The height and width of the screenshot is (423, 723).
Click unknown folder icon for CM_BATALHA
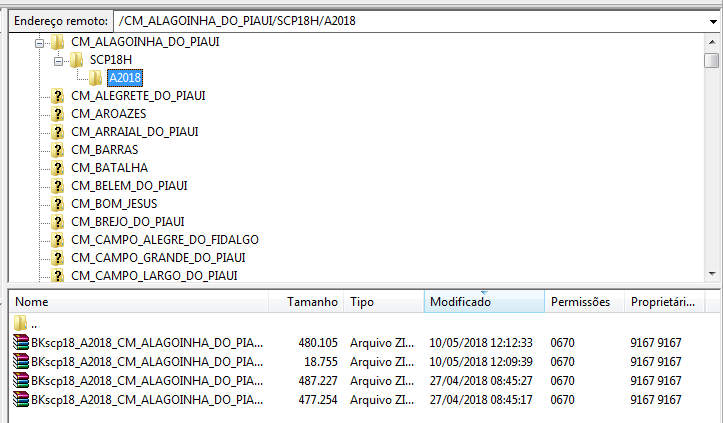pos(58,168)
